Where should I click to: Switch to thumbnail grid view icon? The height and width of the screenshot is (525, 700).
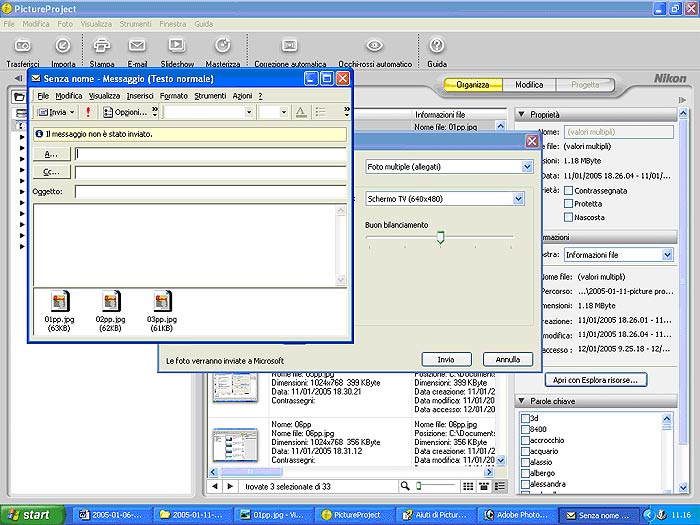coord(468,486)
